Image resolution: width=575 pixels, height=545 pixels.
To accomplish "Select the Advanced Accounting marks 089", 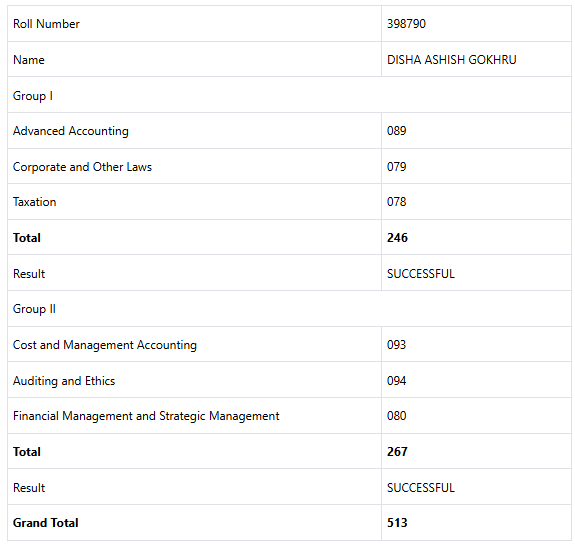I will [x=396, y=131].
